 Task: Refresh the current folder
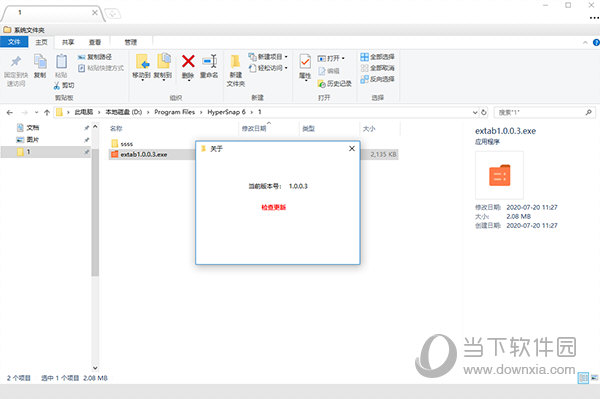484,112
